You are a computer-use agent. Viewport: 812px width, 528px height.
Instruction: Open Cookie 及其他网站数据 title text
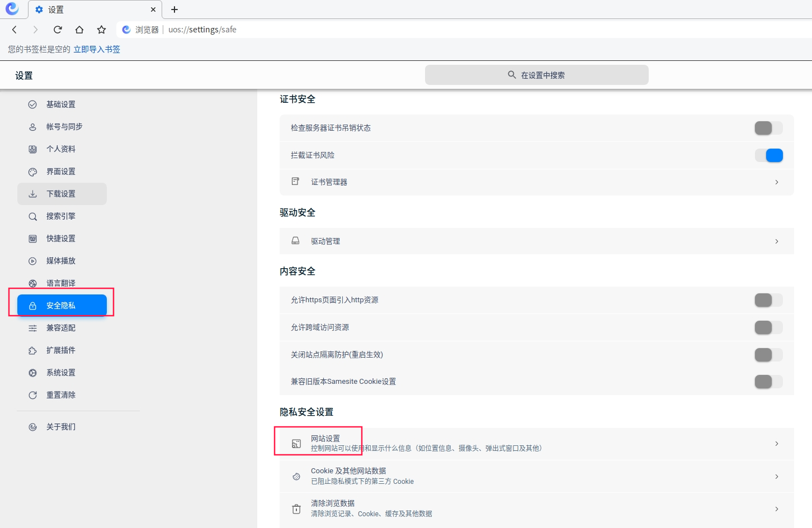tap(348, 471)
